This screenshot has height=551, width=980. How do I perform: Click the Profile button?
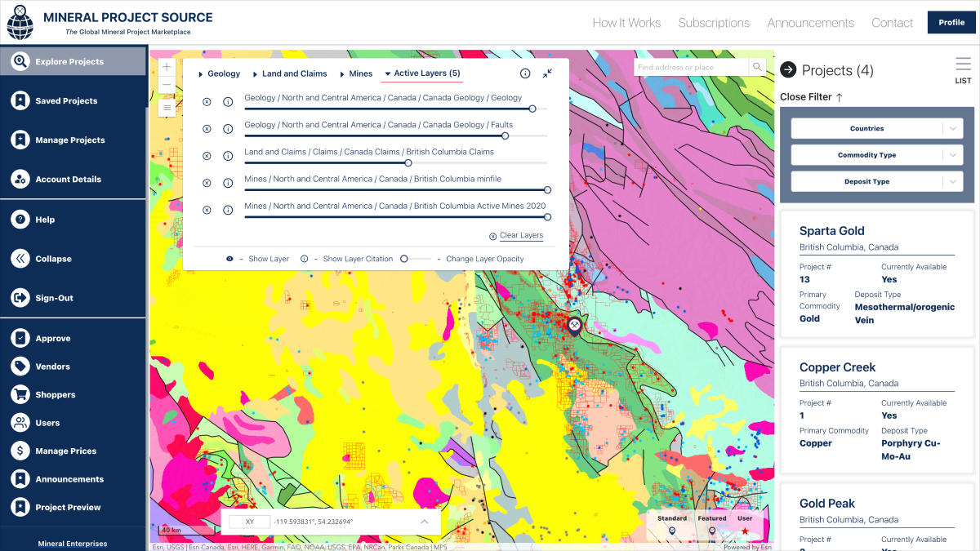pyautogui.click(x=951, y=23)
